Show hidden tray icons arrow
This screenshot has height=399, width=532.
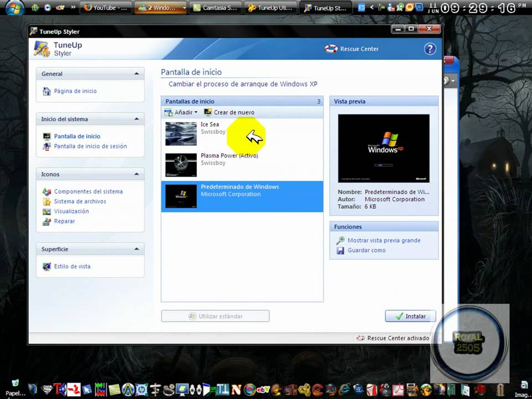pyautogui.click(x=372, y=7)
